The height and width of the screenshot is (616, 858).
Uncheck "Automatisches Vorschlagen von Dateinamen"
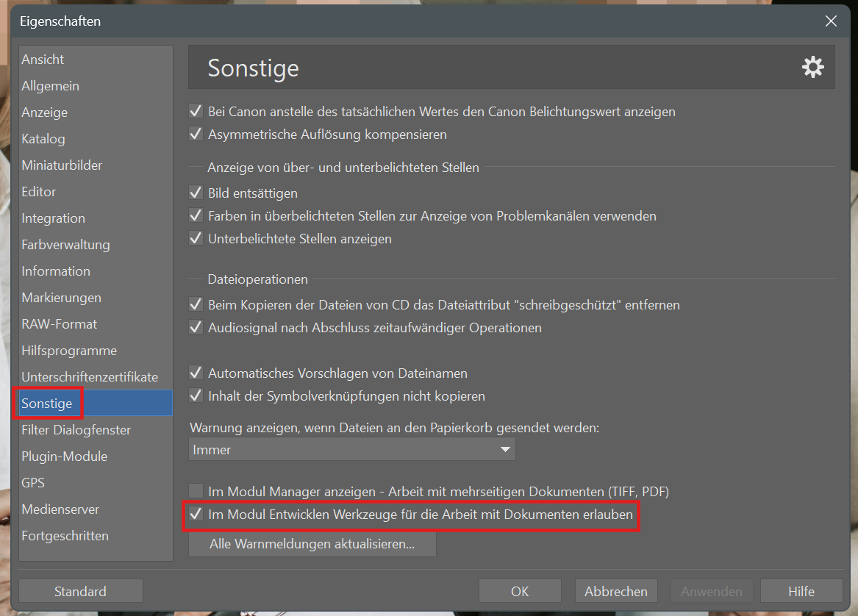coord(196,373)
